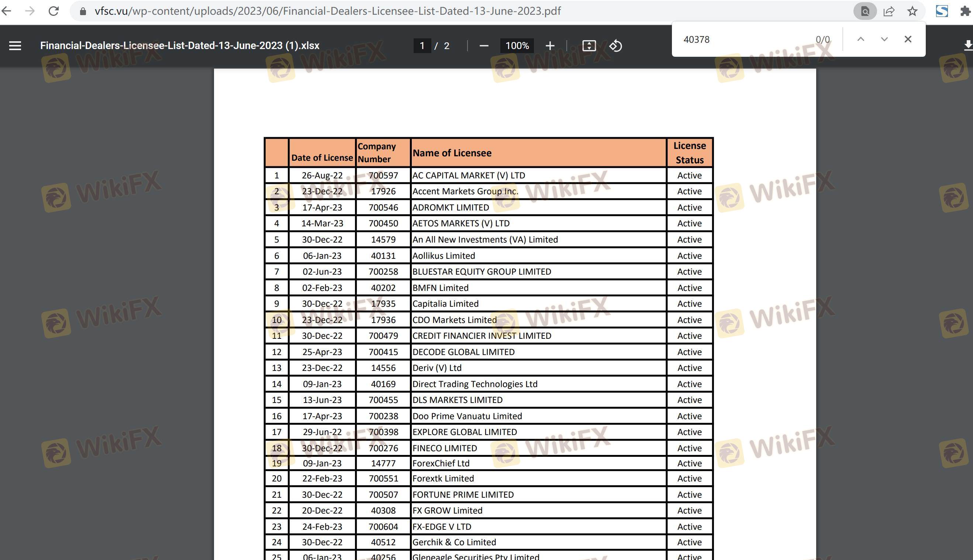Click the vfsc.vu URL address bar

pos(327,11)
